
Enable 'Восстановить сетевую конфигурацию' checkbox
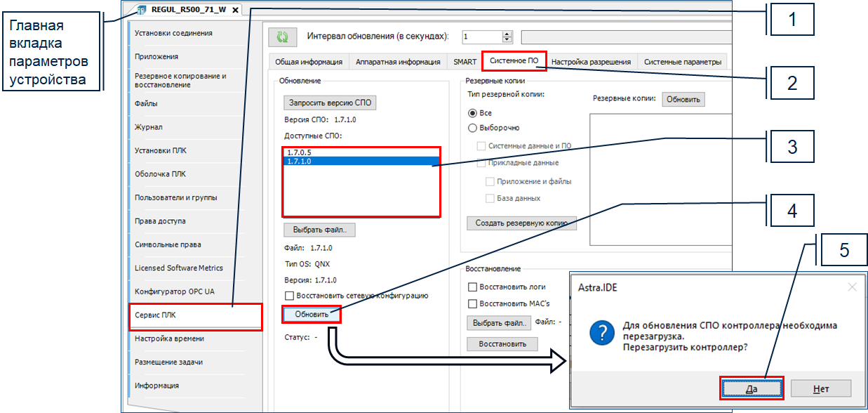[x=289, y=296]
